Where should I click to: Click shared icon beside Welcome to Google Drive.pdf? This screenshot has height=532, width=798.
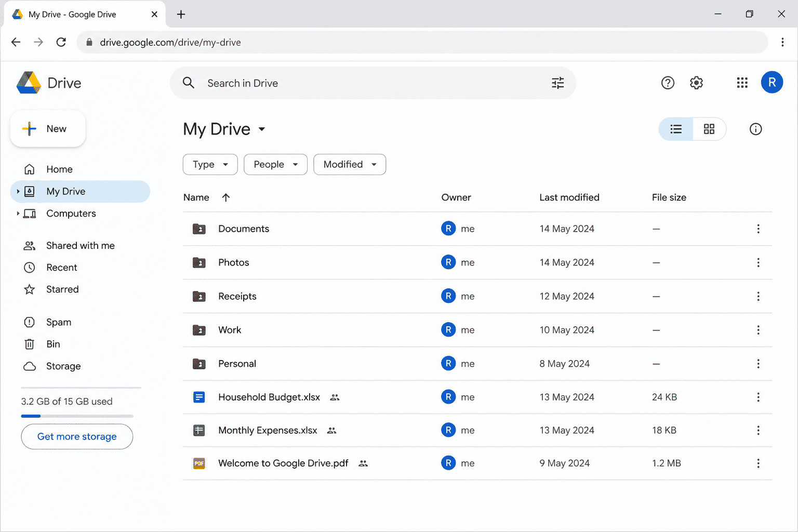tap(363, 463)
